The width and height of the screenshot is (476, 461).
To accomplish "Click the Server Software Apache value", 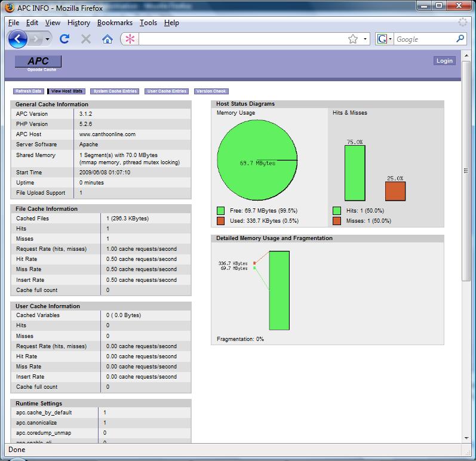I will tap(88, 145).
